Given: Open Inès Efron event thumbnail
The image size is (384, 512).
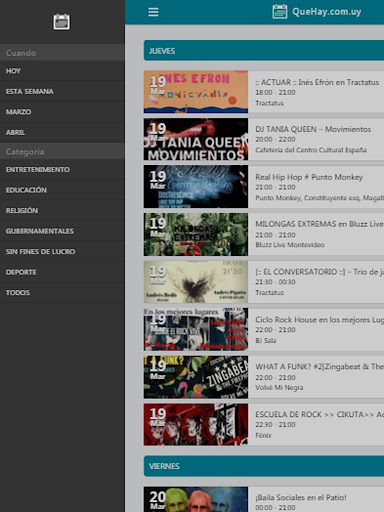Looking at the screenshot, I should pos(196,92).
